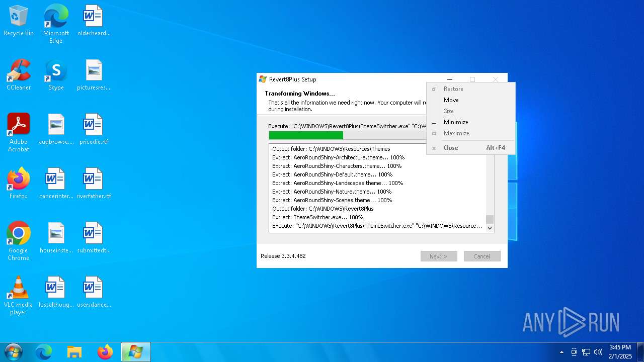Select the cancerinter Word document icon
This screenshot has width=644, height=362.
56,184
